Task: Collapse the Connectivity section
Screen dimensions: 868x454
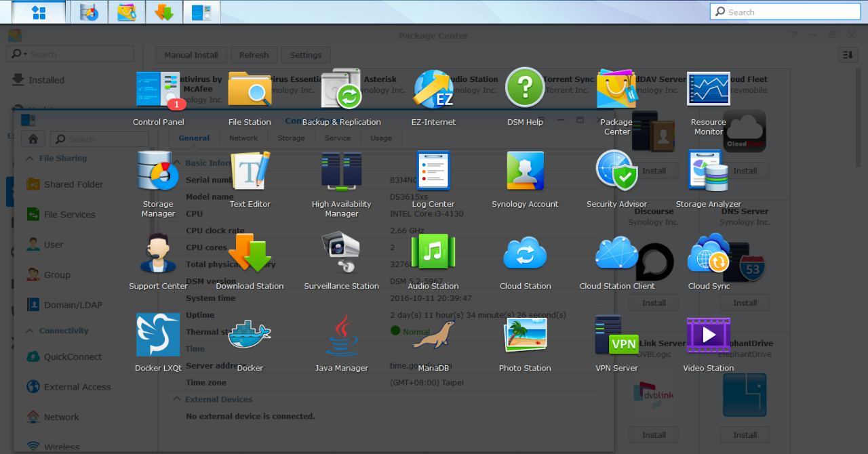Action: point(30,331)
